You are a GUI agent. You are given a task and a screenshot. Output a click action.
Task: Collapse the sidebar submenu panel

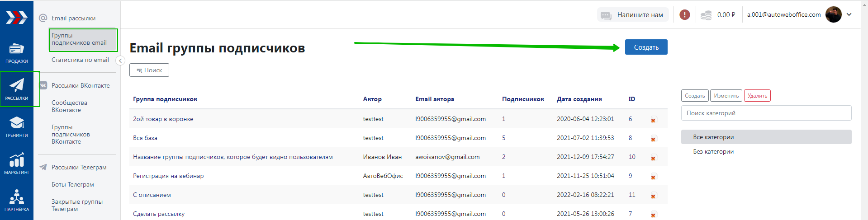120,61
